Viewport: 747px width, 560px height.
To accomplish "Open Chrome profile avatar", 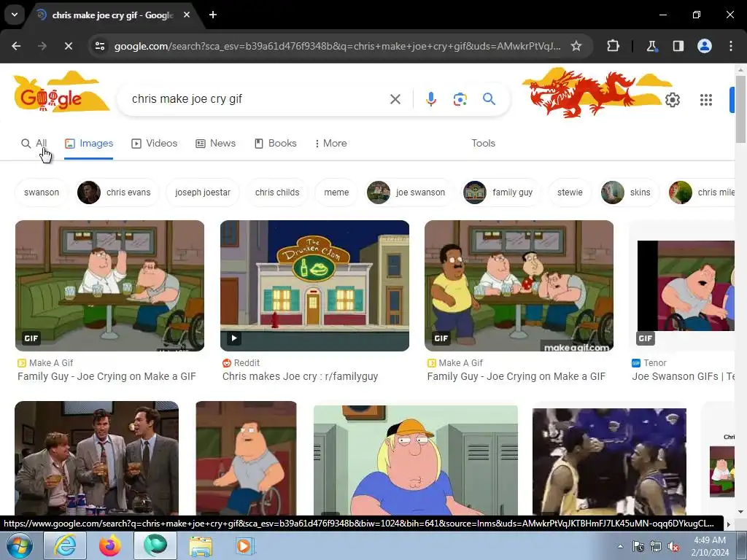I will click(x=705, y=46).
